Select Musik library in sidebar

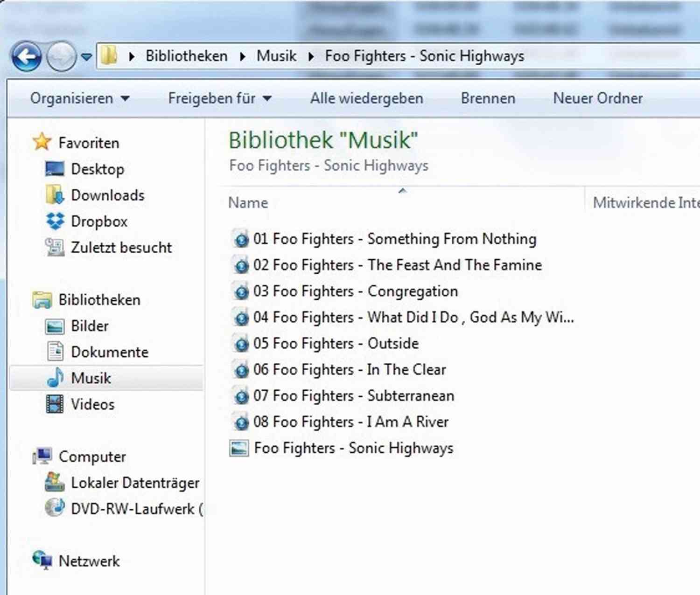(x=91, y=378)
